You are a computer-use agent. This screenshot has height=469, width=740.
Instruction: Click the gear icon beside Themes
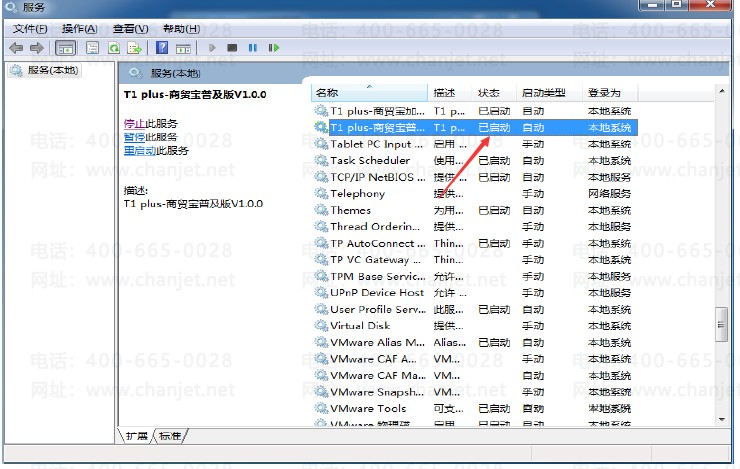321,210
